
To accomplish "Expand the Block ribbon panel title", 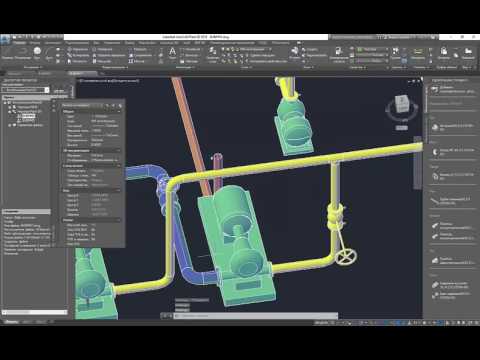I will 308,68.
